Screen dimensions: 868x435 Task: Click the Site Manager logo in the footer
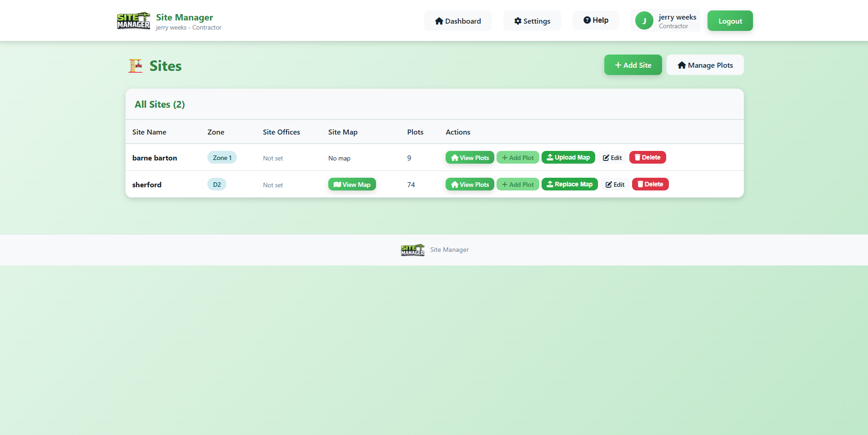pos(412,250)
